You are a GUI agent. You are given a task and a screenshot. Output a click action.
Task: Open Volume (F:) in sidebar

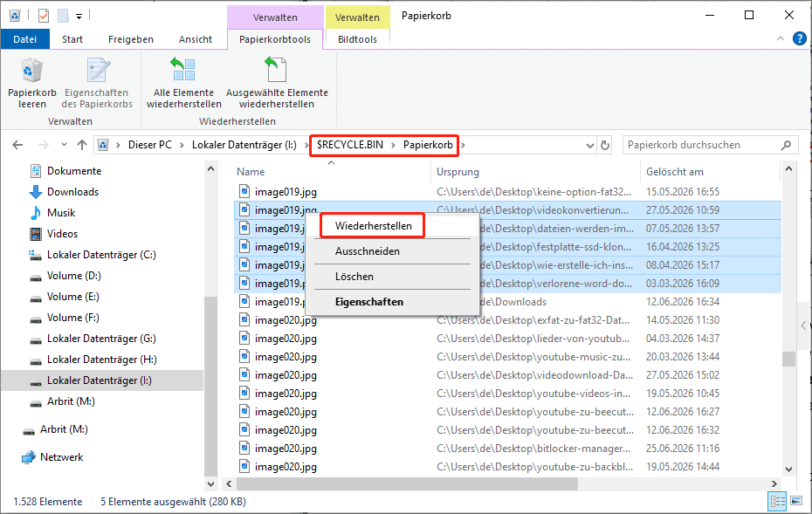73,318
